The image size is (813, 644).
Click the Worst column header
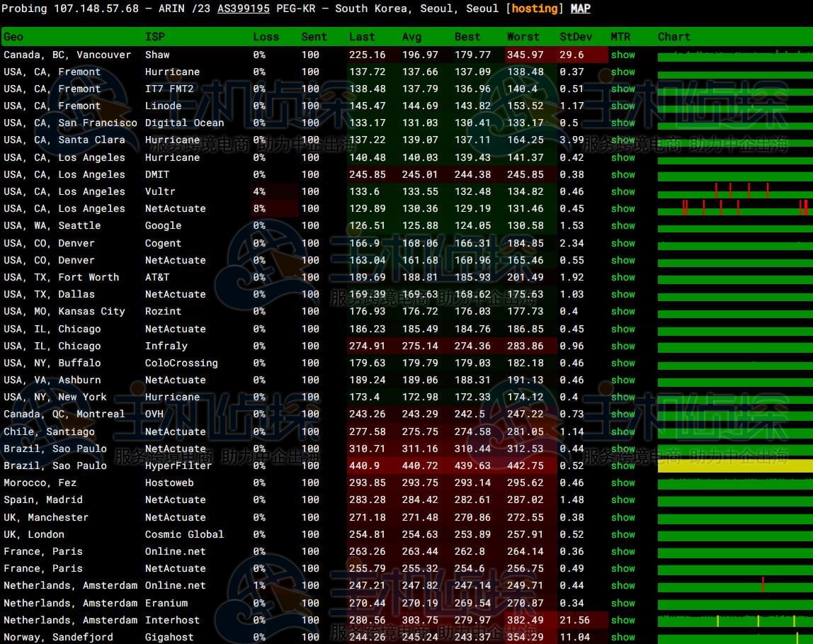point(523,37)
